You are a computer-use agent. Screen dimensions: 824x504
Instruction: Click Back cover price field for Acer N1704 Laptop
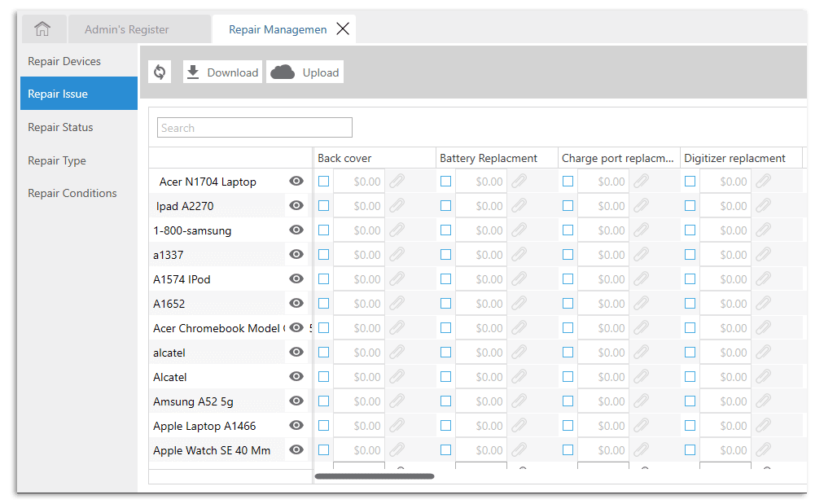(x=359, y=182)
